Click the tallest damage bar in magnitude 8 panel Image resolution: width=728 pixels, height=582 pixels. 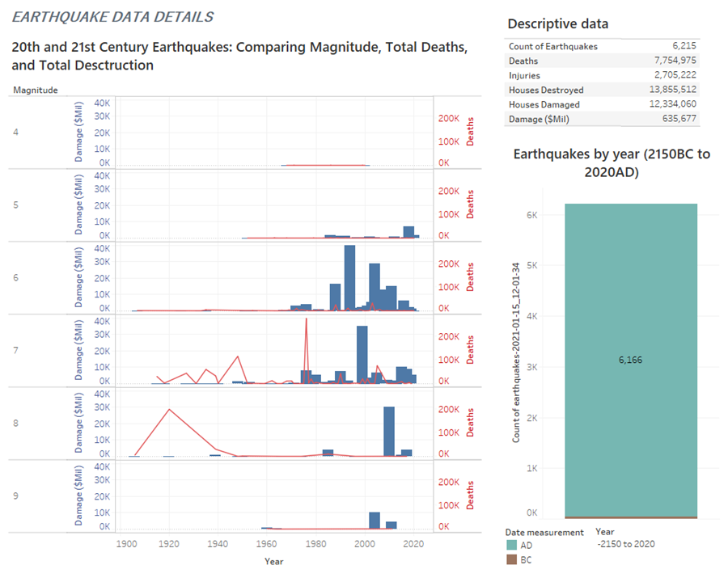point(389,431)
